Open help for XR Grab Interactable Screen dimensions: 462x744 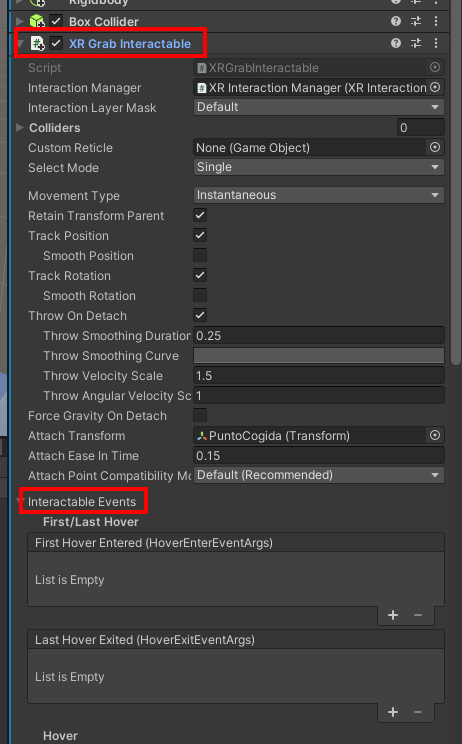coord(396,43)
